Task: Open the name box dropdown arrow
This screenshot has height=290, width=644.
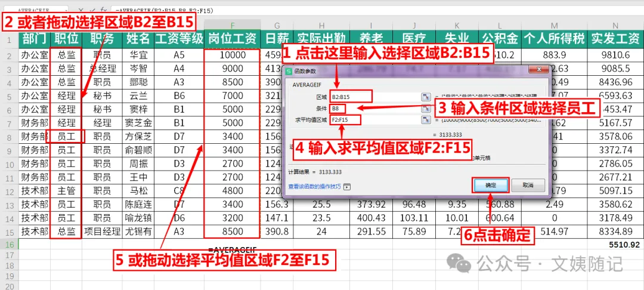Action: [x=66, y=10]
